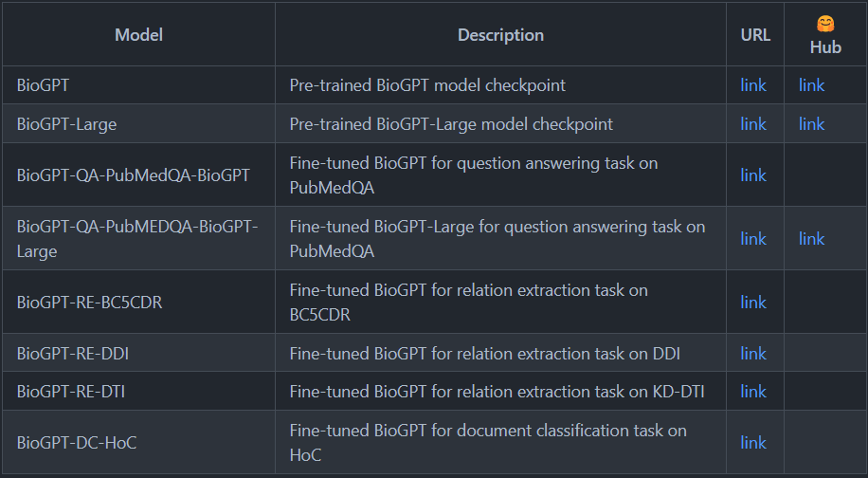Click "Pre-trained BioGPT model checkpoint" description text
868x478 pixels.
click(427, 85)
